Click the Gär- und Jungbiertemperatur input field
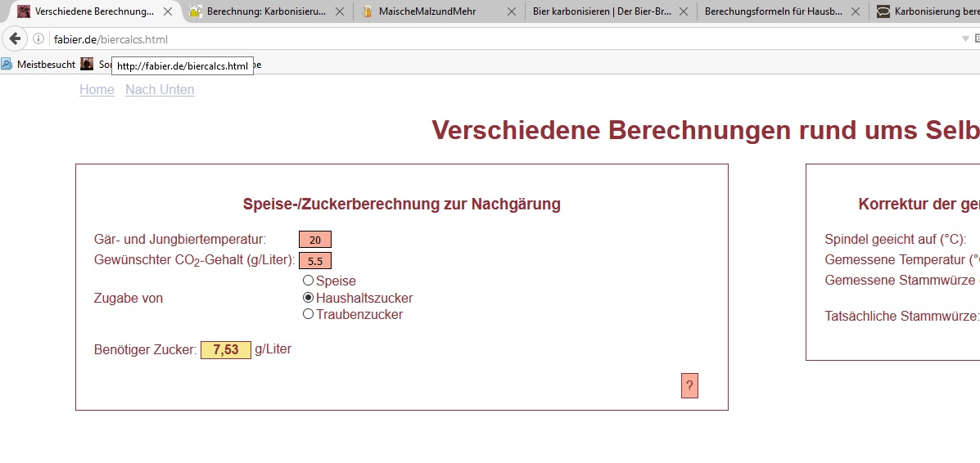Image resolution: width=980 pixels, height=463 pixels. (x=315, y=240)
